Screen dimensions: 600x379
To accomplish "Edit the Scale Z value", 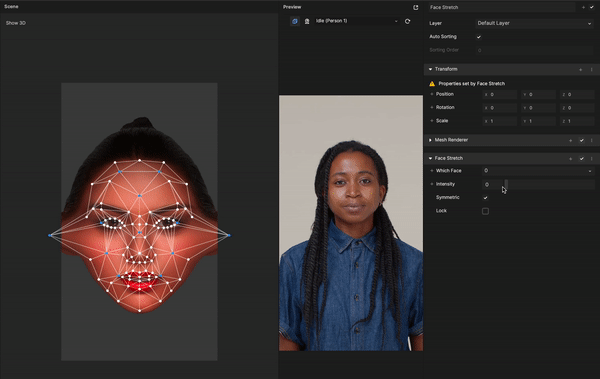I will [x=577, y=121].
